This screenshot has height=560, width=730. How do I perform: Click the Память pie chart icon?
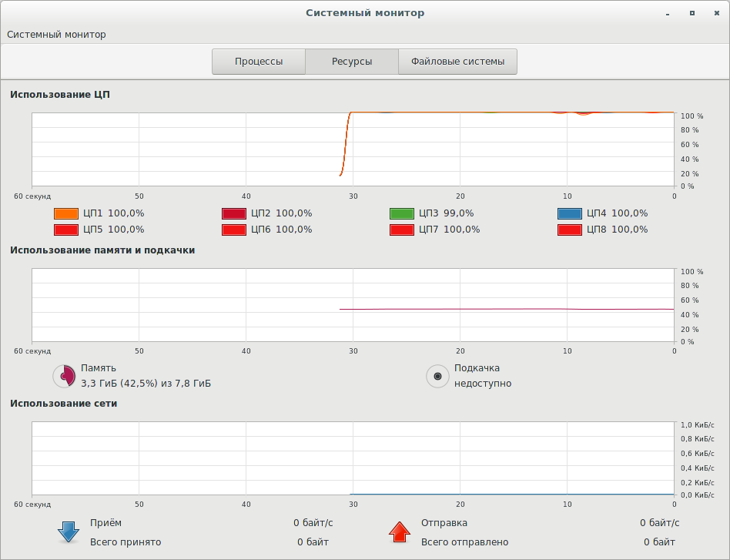pos(64,376)
